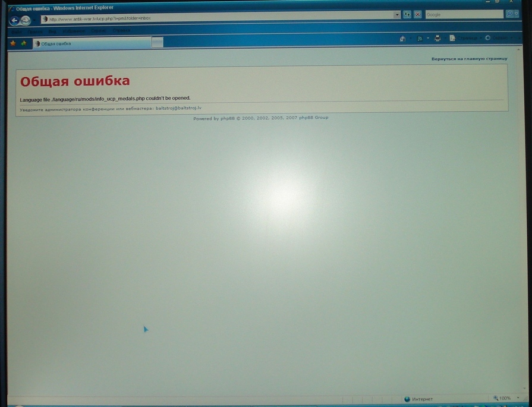Viewport: 532px width, 407px height.
Task: Go back with the Back arrow button
Action: click(14, 21)
